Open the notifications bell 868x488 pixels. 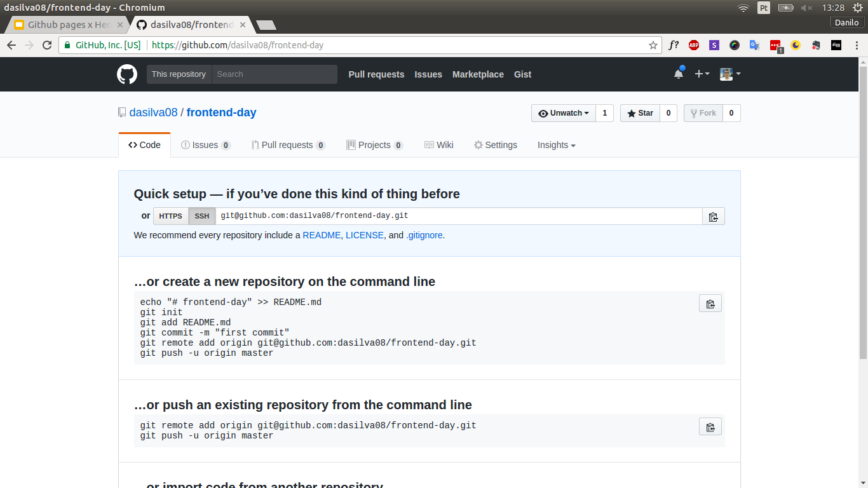[x=679, y=74]
